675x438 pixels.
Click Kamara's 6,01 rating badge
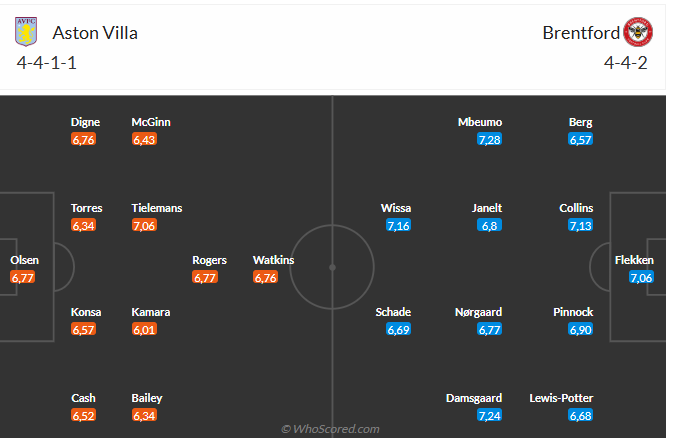tap(144, 330)
